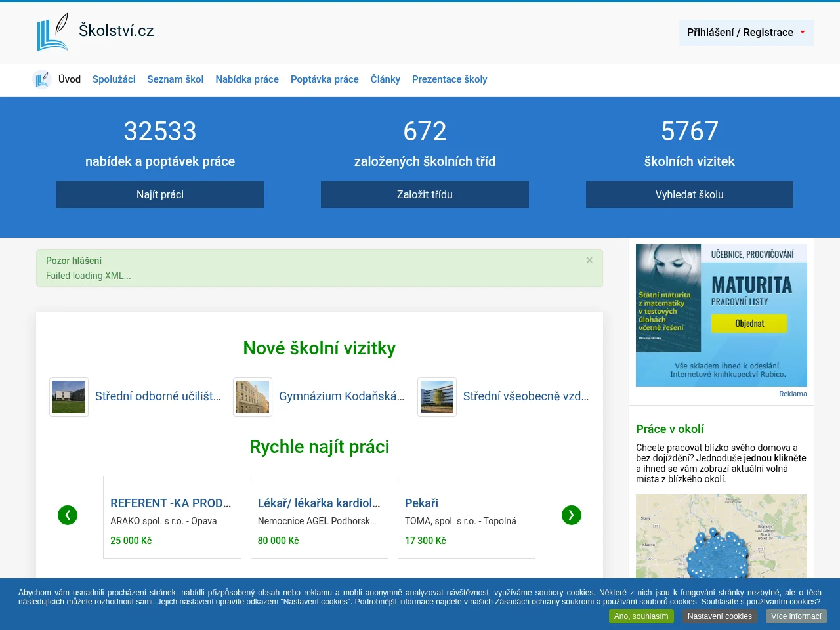Click Nemocnice AGEL Podhorsk... employer text
840x630 pixels.
(317, 521)
